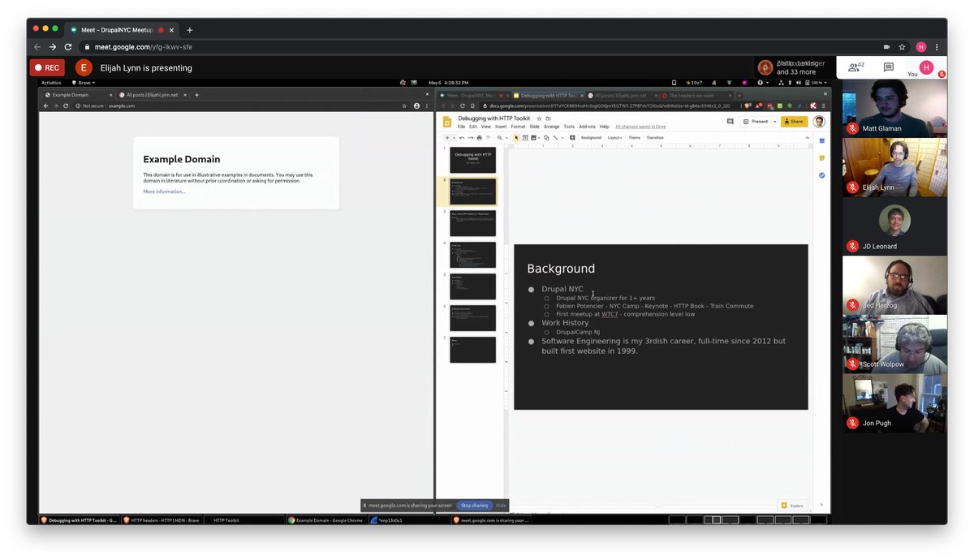Open the File menu in Google Slides
This screenshot has width=974, height=560.
461,127
